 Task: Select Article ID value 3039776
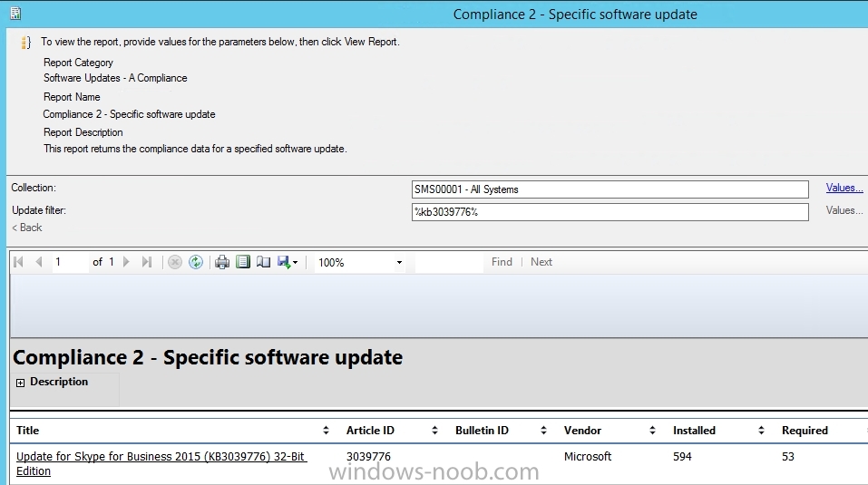pos(368,456)
